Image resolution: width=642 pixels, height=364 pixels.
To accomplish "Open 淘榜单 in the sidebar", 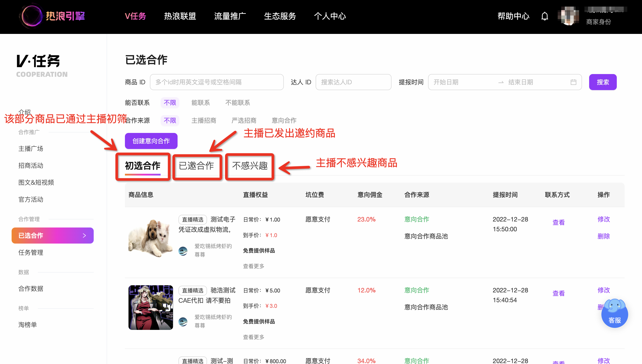I will 27,325.
